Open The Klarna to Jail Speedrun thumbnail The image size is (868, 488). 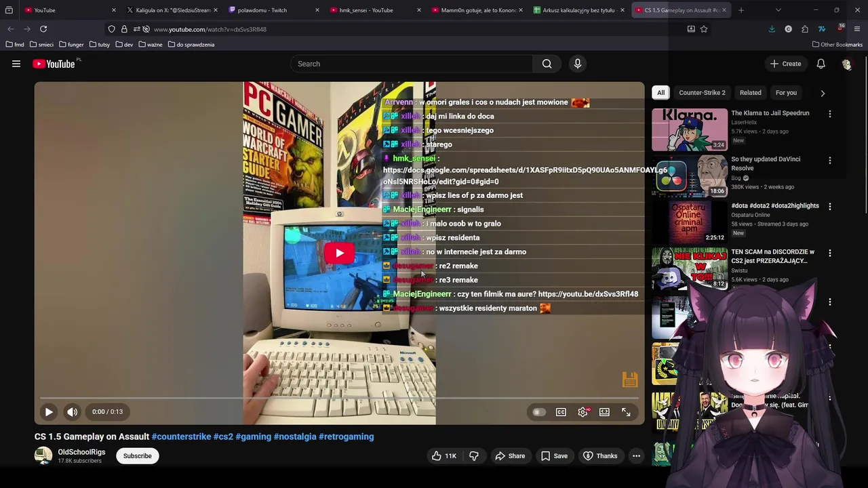click(690, 129)
